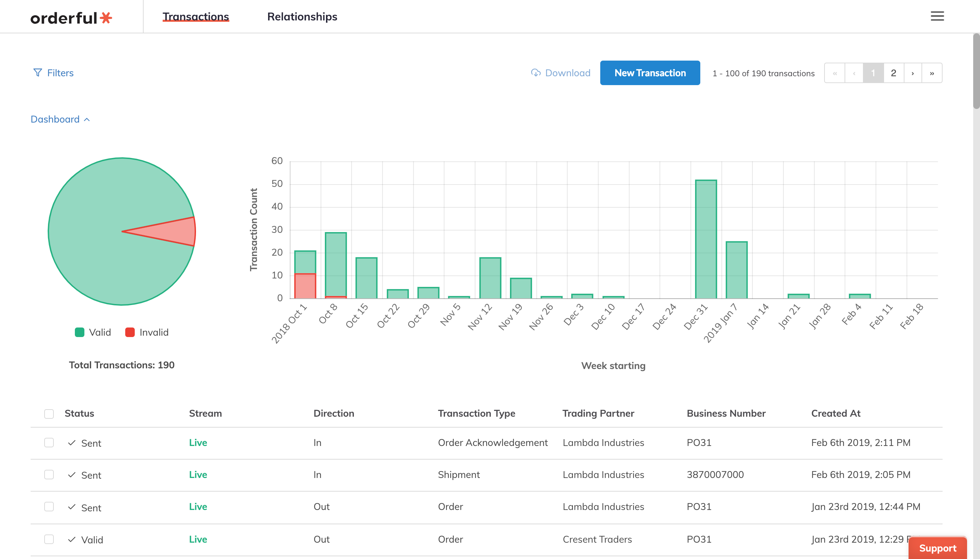Collapse the Dashboard section
Image resolution: width=980 pixels, height=559 pixels.
[x=60, y=119]
